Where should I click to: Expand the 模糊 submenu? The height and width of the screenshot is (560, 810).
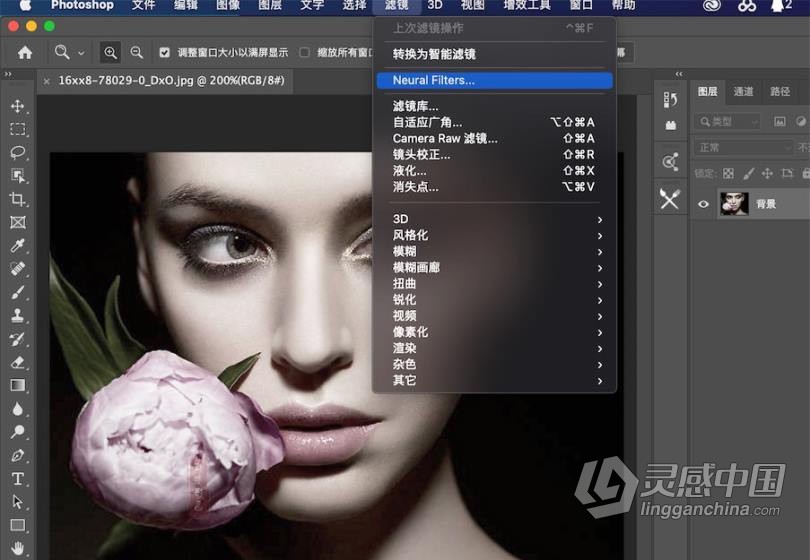pyautogui.click(x=494, y=252)
